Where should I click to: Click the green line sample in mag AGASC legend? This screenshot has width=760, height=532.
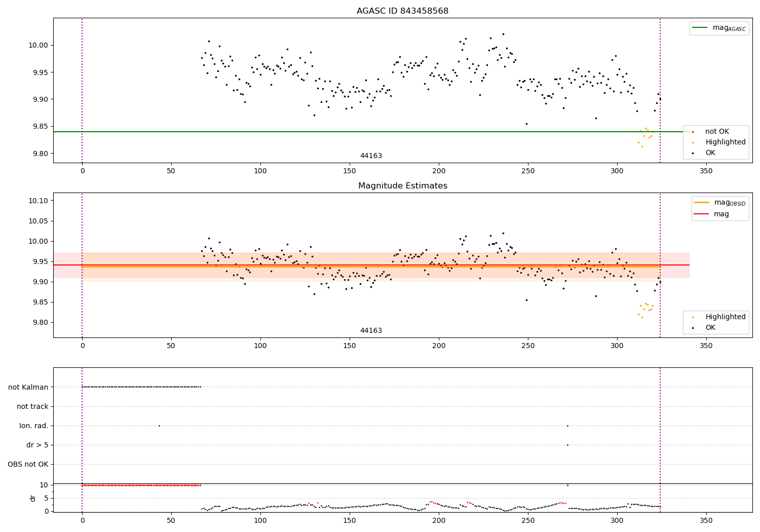700,28
